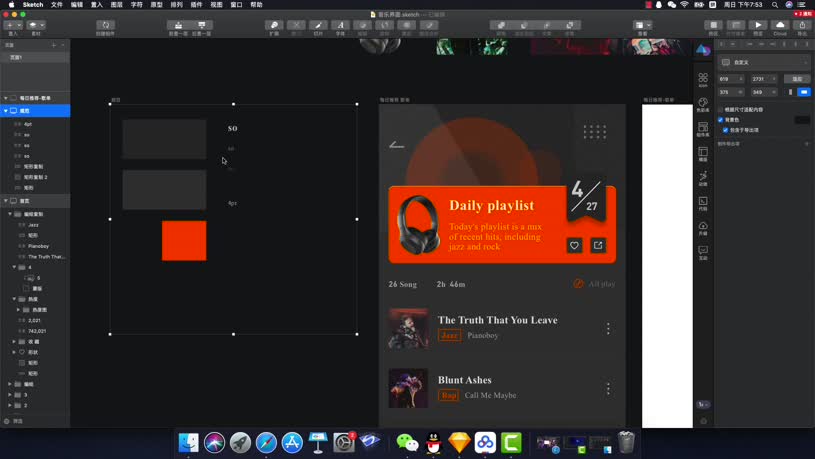Click the Union boolean toolbar icon

[x=501, y=25]
